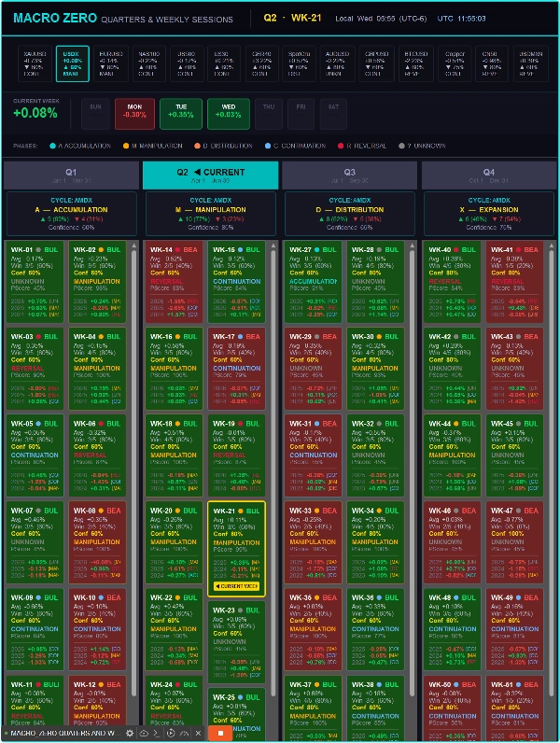560x743 pixels.
Task: Click Q1 column scrollbar up arrow
Action: 134,245
